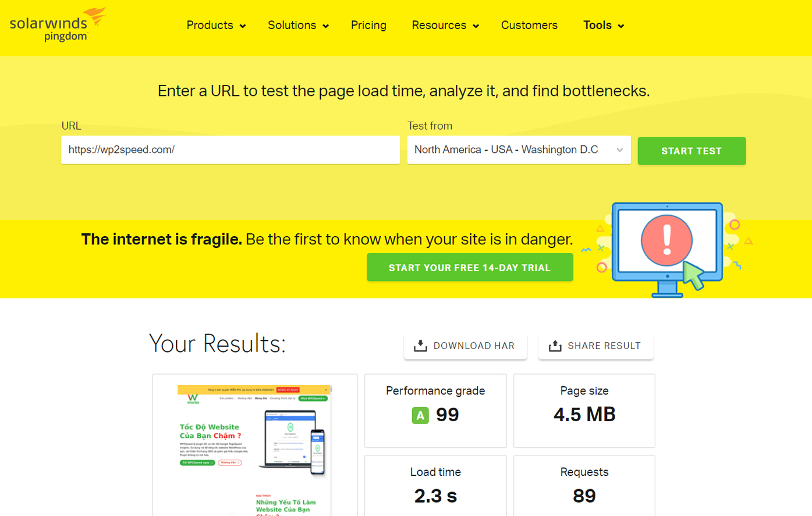The width and height of the screenshot is (812, 516).
Task: Start your free 14-day trial
Action: pyautogui.click(x=470, y=268)
